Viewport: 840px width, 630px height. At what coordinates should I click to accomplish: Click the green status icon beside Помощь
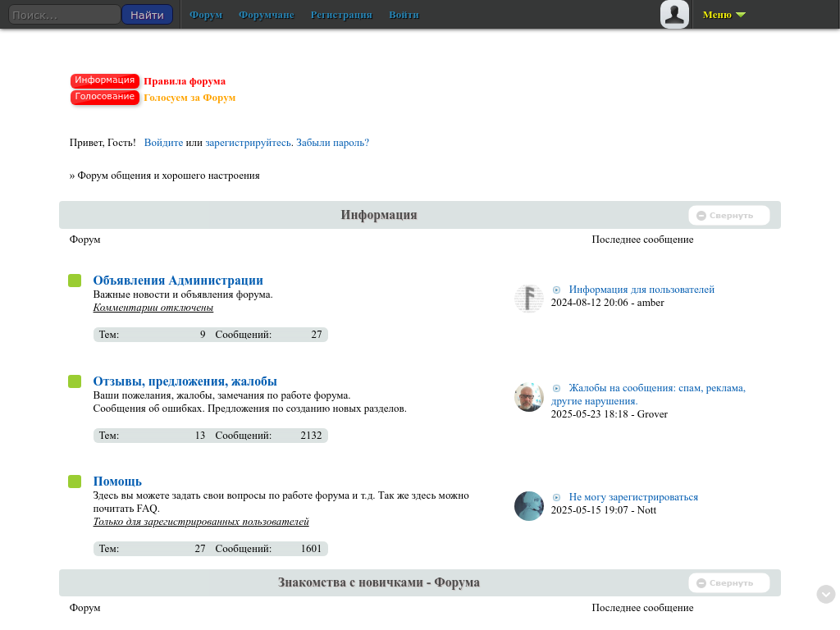[75, 482]
